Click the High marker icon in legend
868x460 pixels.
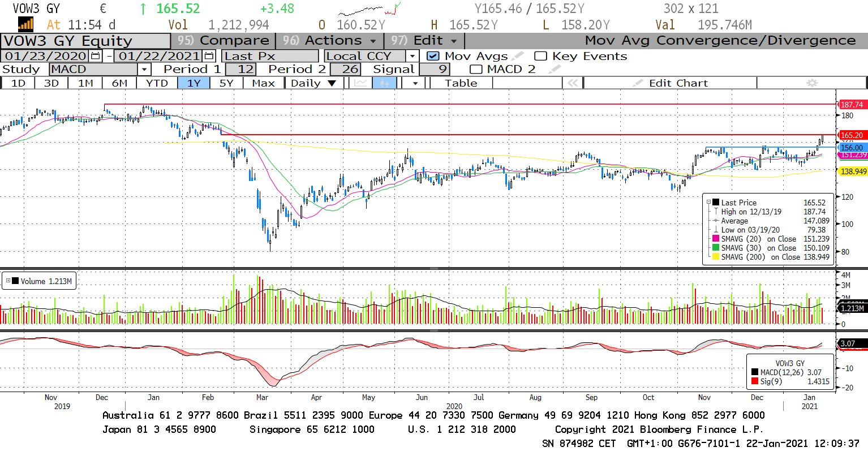click(716, 212)
